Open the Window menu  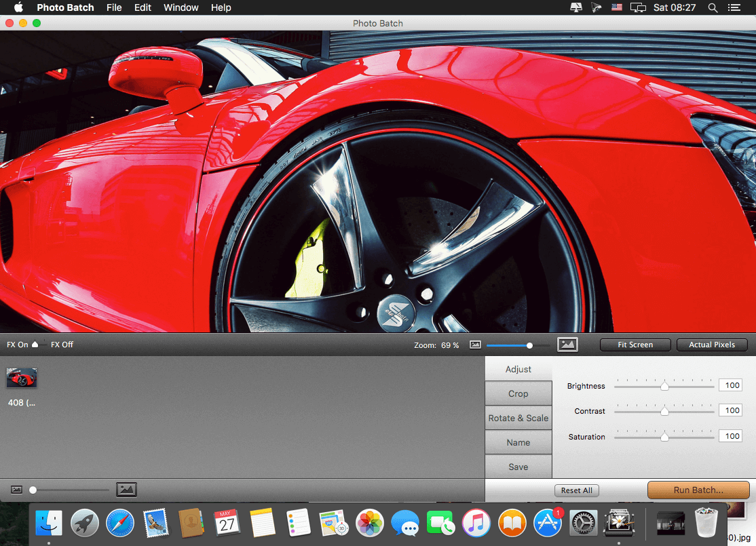pos(181,7)
